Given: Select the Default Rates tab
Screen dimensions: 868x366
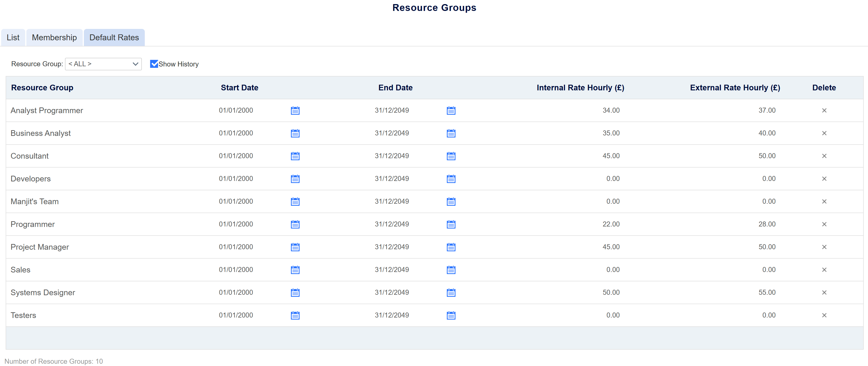Looking at the screenshot, I should click(114, 38).
